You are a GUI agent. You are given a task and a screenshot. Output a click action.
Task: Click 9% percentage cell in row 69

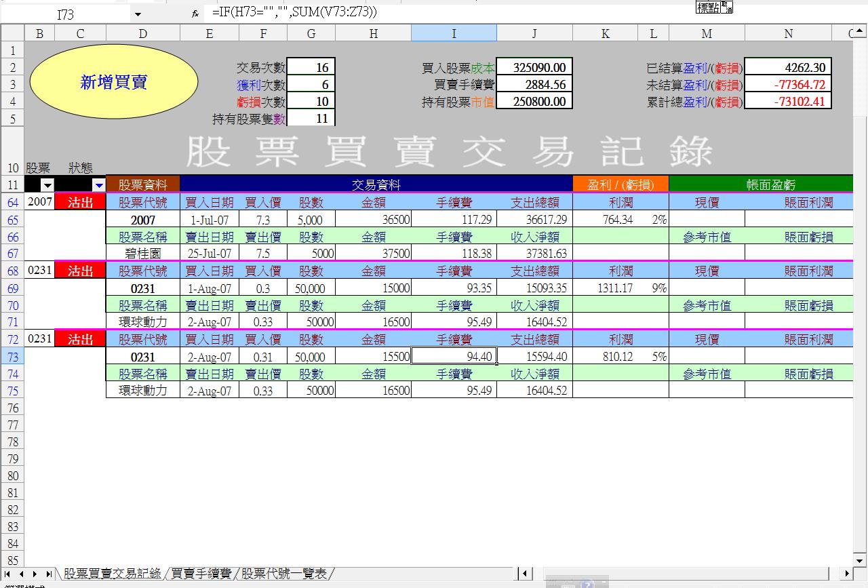653,288
